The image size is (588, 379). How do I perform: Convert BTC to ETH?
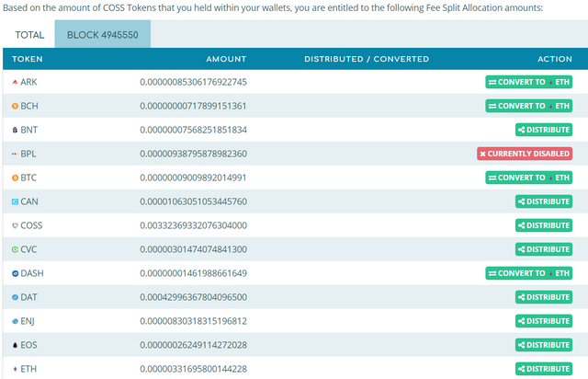pyautogui.click(x=529, y=178)
